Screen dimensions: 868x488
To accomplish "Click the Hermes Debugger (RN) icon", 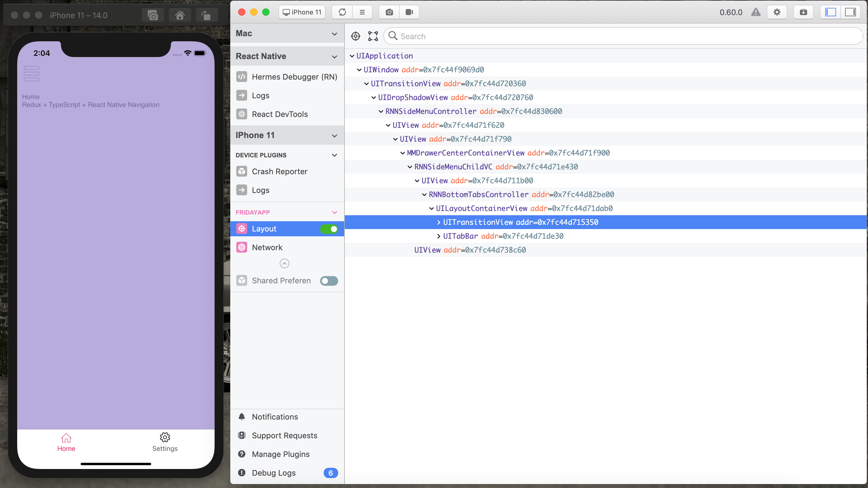I will [242, 76].
